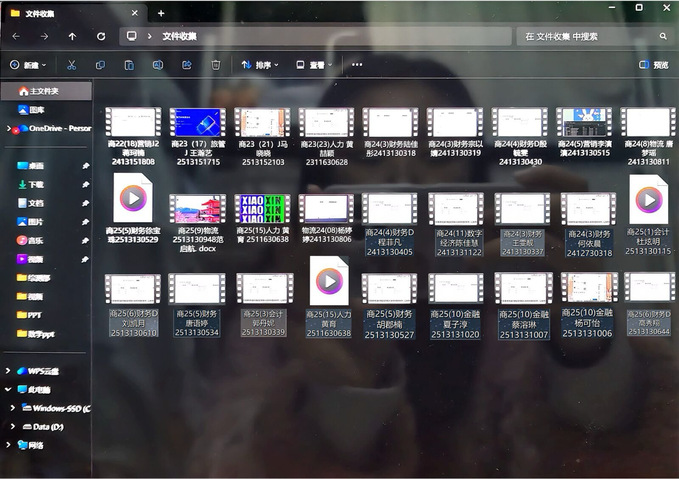The image size is (679, 479).
Task: Click the Cut scissors icon in toolbar
Action: [71, 65]
